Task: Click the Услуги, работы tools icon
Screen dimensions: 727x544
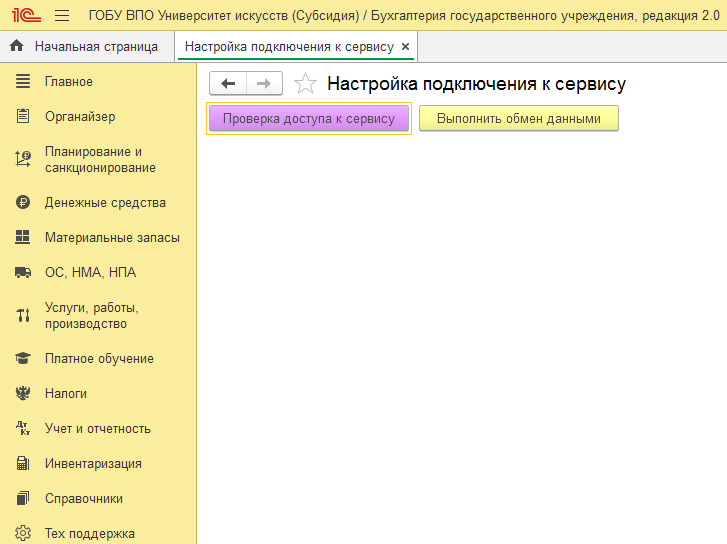Action: point(23,315)
